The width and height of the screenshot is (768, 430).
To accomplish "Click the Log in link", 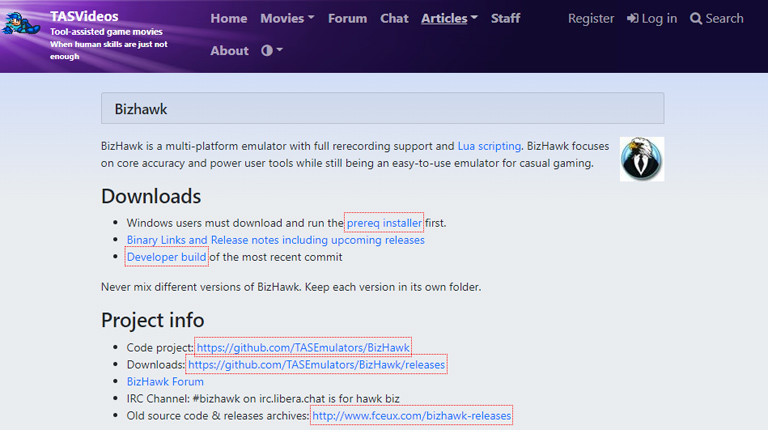I will [651, 18].
